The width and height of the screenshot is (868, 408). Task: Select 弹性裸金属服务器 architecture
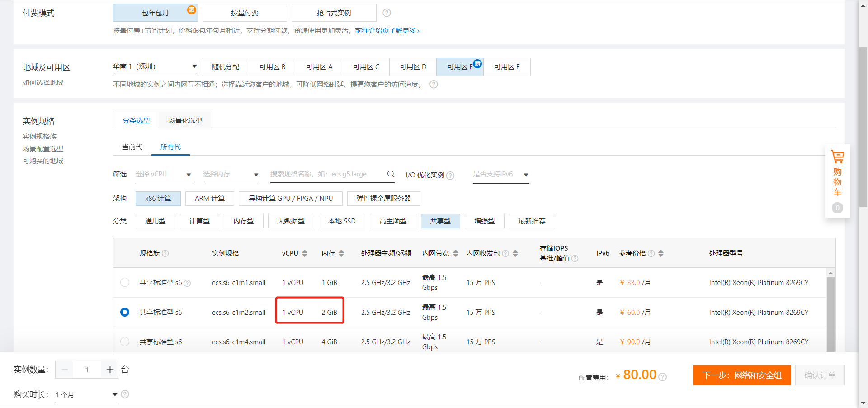tap(383, 198)
